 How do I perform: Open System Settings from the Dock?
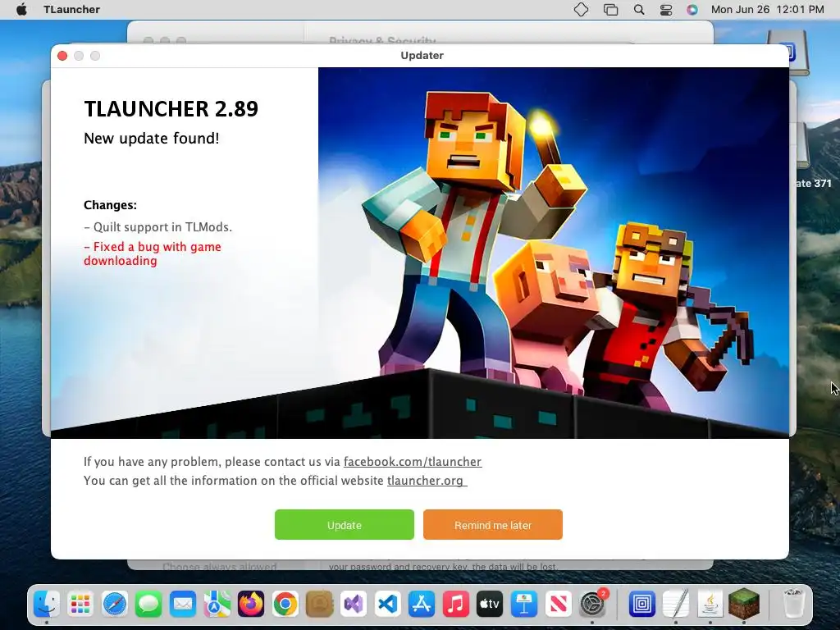[x=592, y=605]
